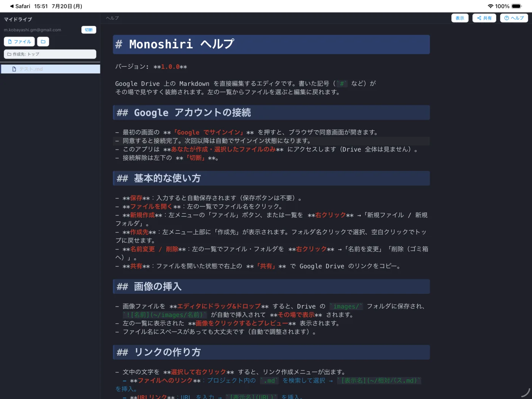The height and width of the screenshot is (399, 532).
Task: Click the status bar time 15:51
Action: point(41,6)
